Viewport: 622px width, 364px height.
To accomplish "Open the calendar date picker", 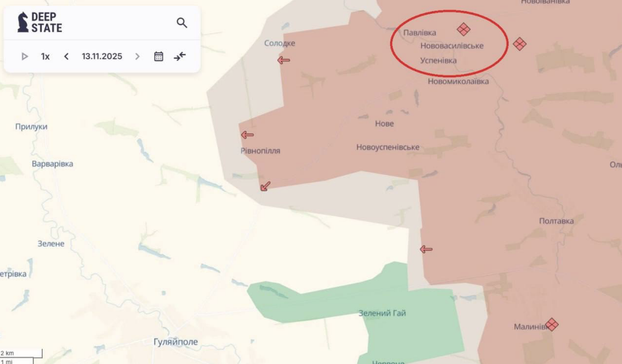I will click(159, 57).
